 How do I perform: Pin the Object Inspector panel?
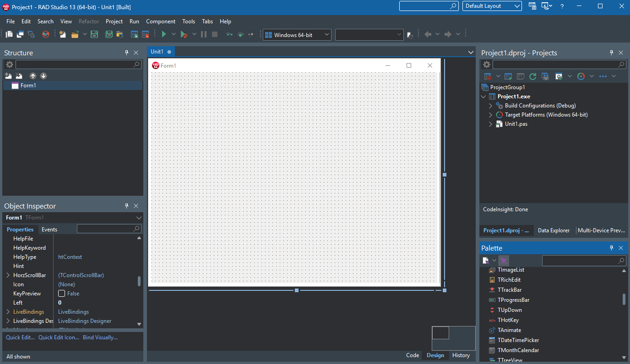[127, 206]
